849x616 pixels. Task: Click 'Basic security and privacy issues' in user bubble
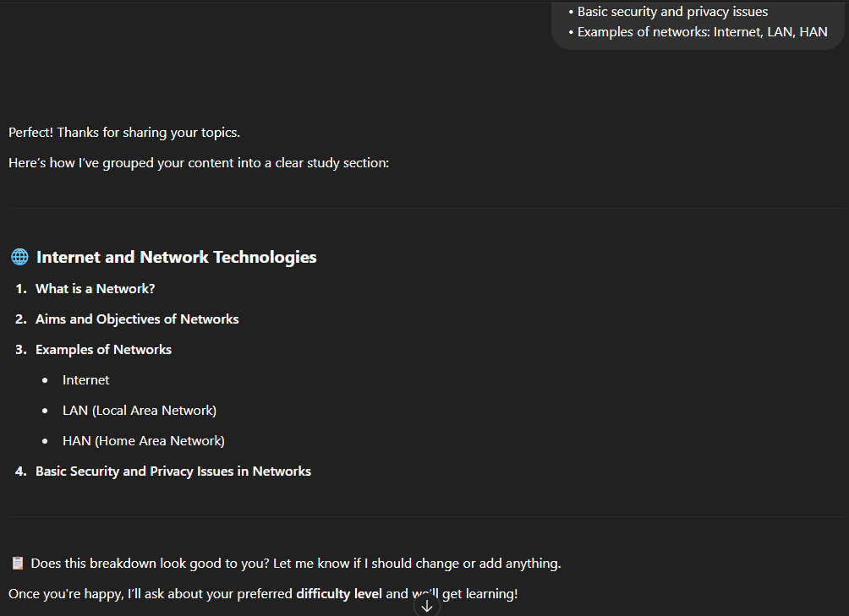click(x=672, y=12)
